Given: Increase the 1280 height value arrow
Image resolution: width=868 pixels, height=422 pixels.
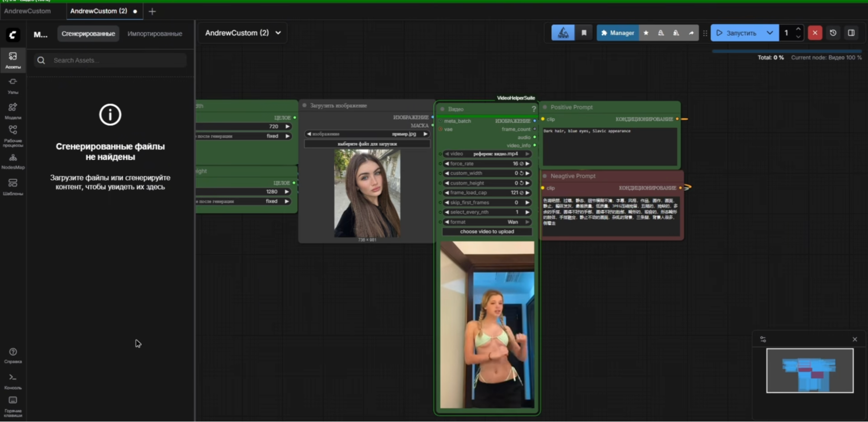Looking at the screenshot, I should (287, 192).
